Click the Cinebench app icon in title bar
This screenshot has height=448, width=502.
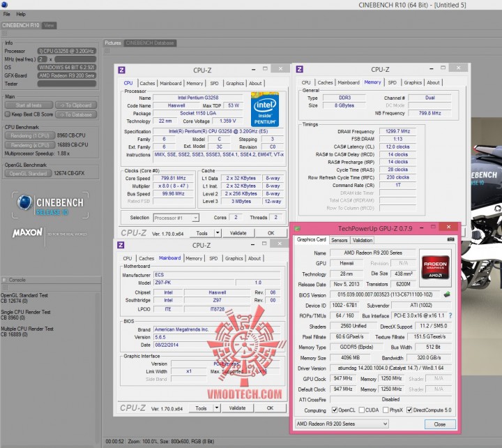(x=4, y=4)
